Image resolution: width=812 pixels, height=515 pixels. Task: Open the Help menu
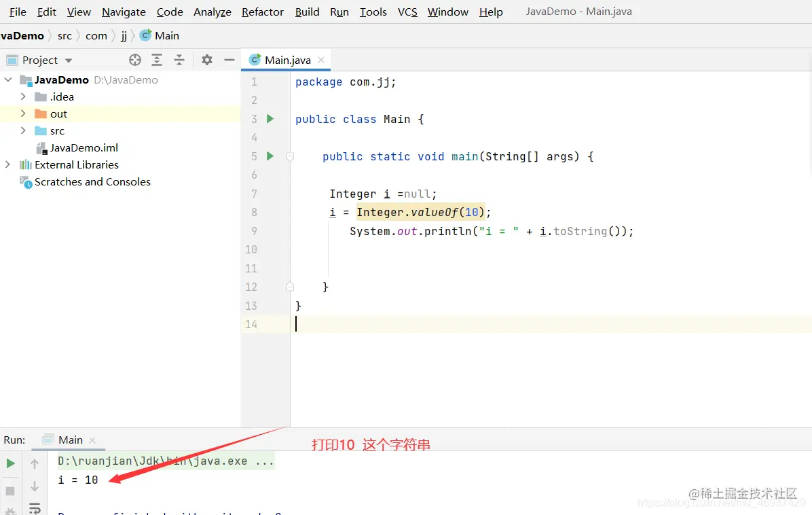(x=491, y=12)
